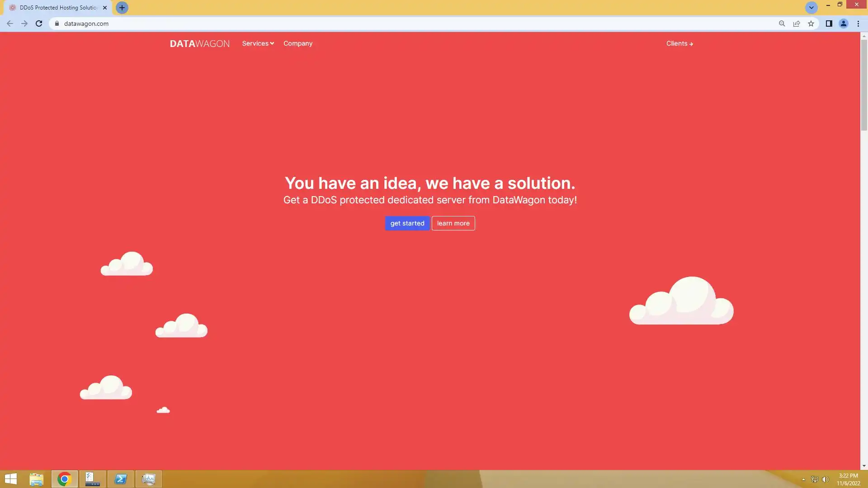The height and width of the screenshot is (488, 868).
Task: Open new tab with plus button
Action: click(122, 8)
